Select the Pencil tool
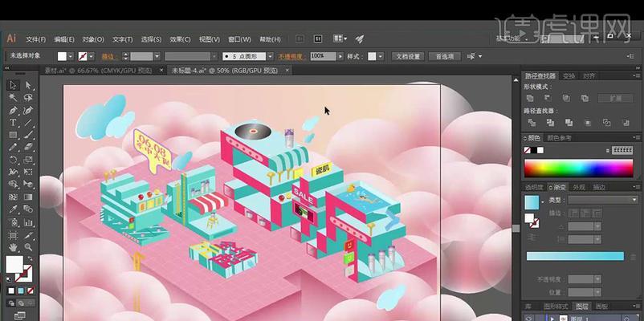 [13, 147]
